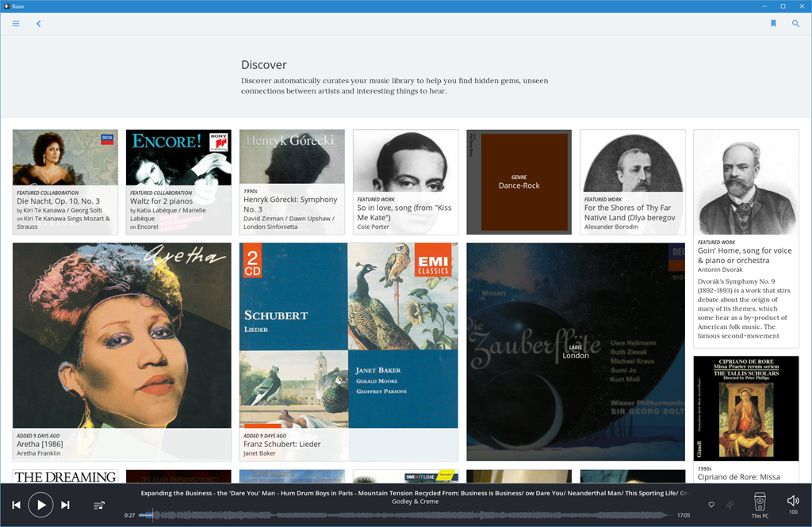Open the hamburger navigation menu
Screen dimensions: 812x527
[x=16, y=24]
